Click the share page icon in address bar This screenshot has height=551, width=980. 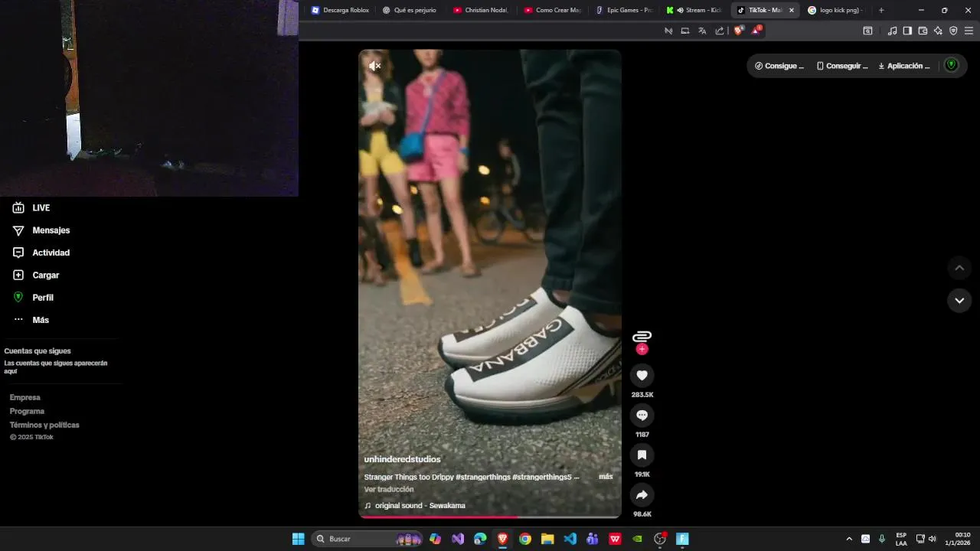pos(720,31)
